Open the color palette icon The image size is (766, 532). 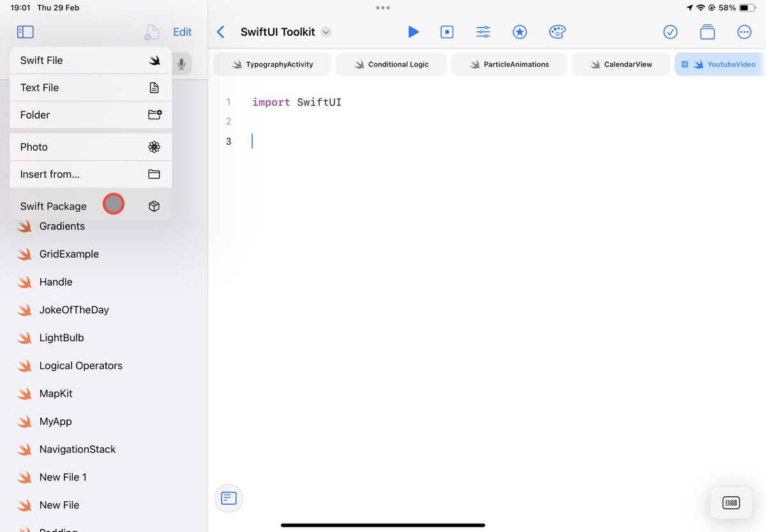557,32
